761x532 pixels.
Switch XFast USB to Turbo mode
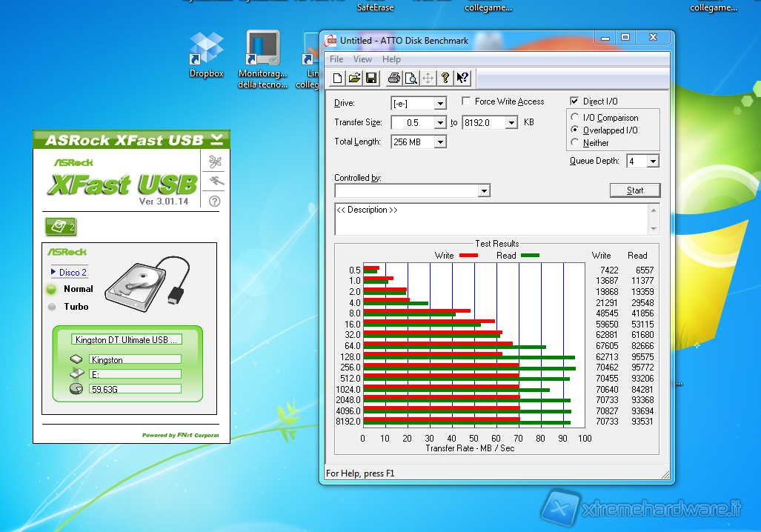point(52,307)
